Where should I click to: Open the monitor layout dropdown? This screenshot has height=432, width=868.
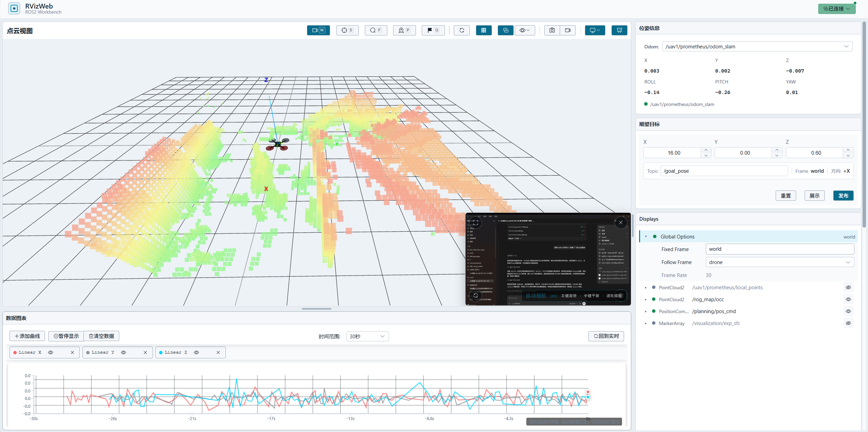[595, 30]
